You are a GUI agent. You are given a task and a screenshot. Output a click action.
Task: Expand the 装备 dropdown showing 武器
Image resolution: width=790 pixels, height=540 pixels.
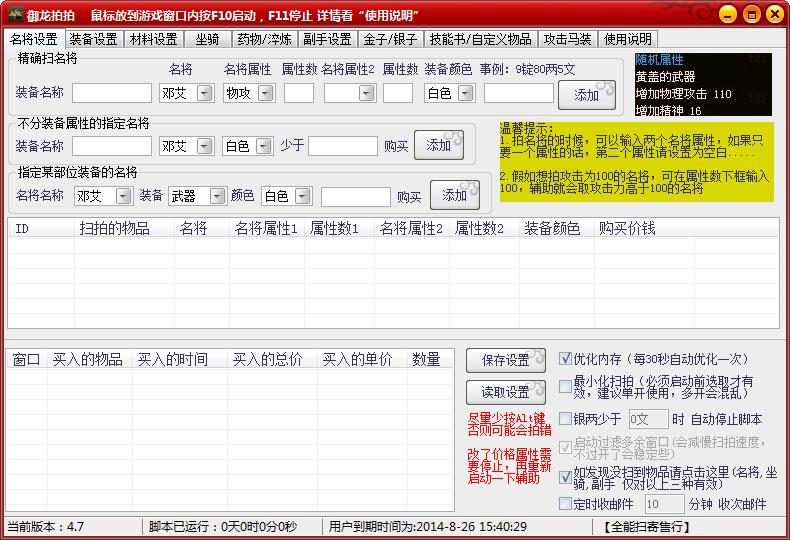coord(217,196)
